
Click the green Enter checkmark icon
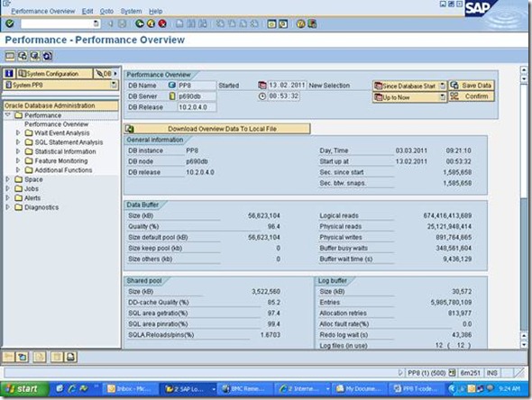click(x=10, y=23)
